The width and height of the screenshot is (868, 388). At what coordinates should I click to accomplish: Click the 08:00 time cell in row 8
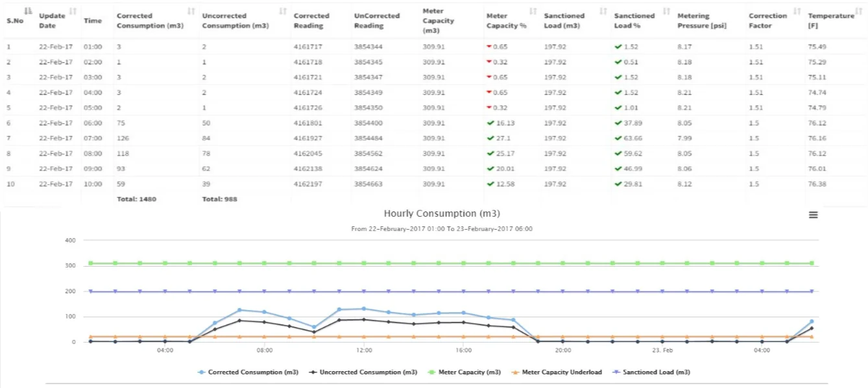coord(93,154)
